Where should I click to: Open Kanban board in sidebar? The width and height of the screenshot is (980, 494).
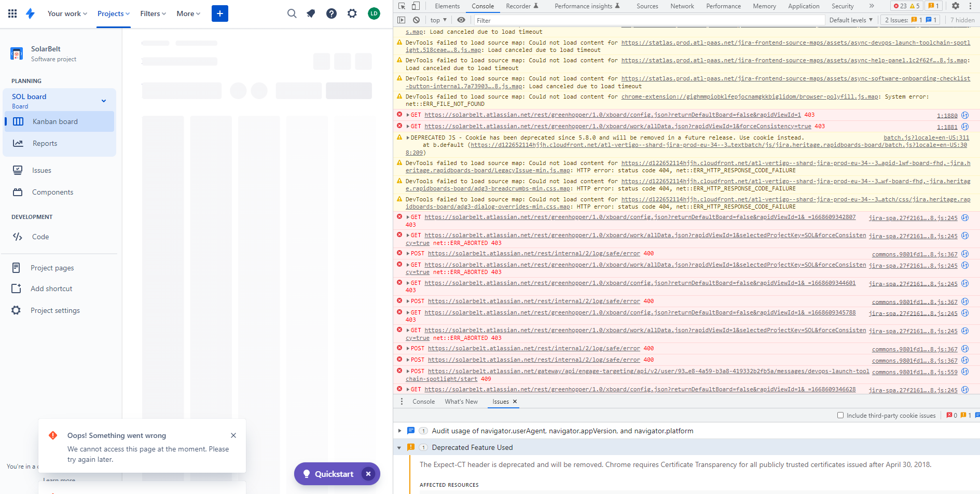60,121
